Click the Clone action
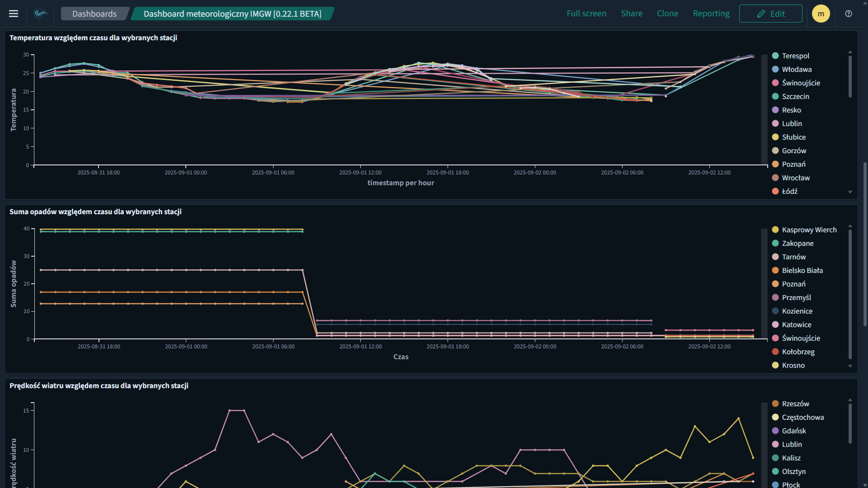Image resolution: width=868 pixels, height=488 pixels. point(667,14)
